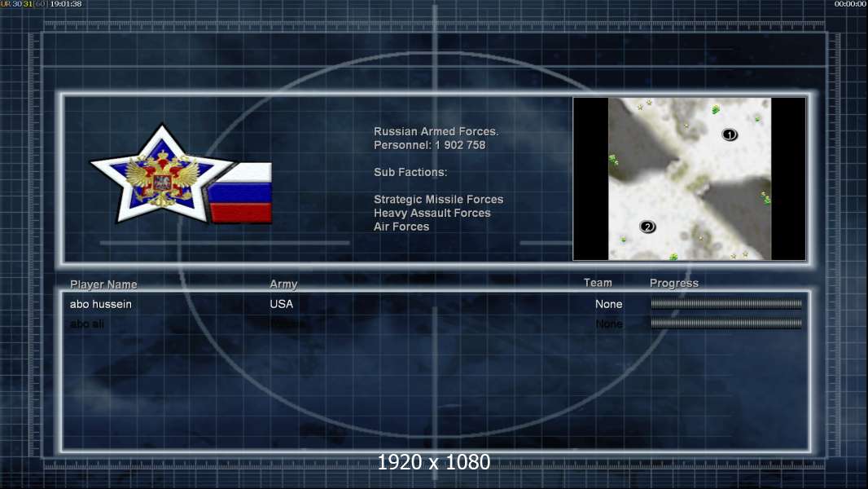Click the snowy map preview thumbnail
This screenshot has width=868, height=489.
click(689, 178)
